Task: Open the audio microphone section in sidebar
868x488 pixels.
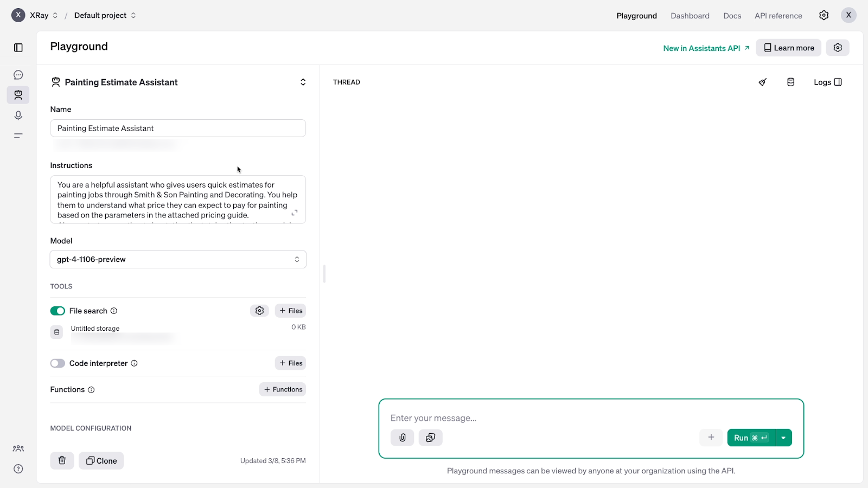Action: [18, 115]
